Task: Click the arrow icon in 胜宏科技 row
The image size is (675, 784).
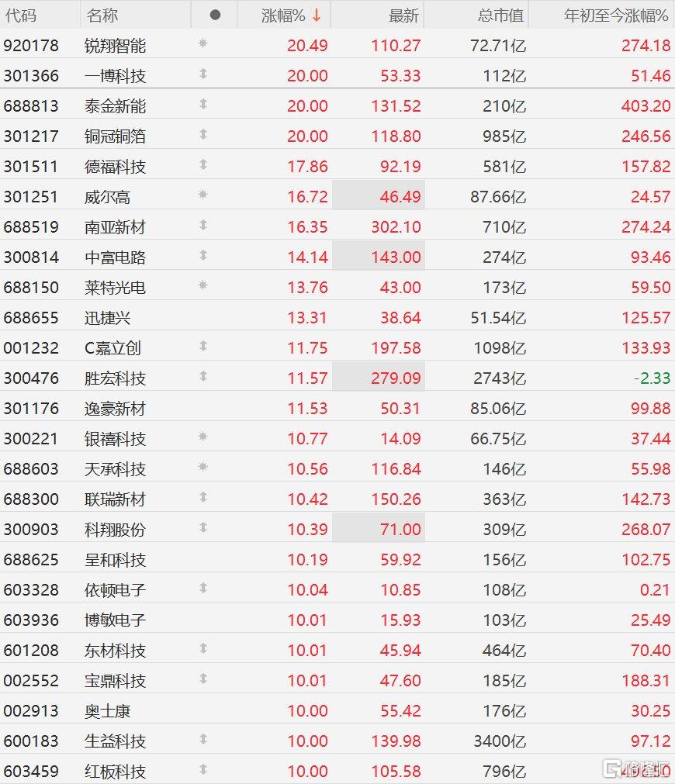Action: [x=202, y=376]
